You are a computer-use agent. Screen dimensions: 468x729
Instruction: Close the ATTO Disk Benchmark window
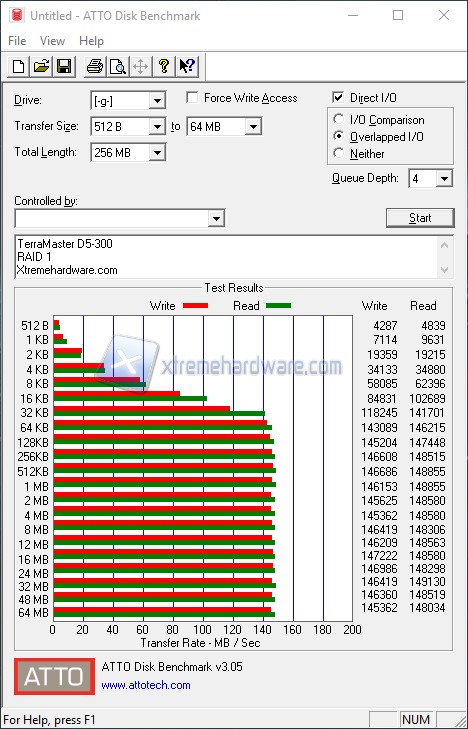(x=444, y=15)
